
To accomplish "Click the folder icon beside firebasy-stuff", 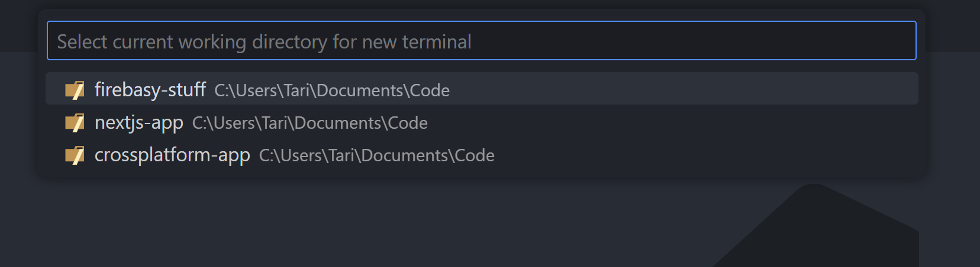I will [75, 90].
